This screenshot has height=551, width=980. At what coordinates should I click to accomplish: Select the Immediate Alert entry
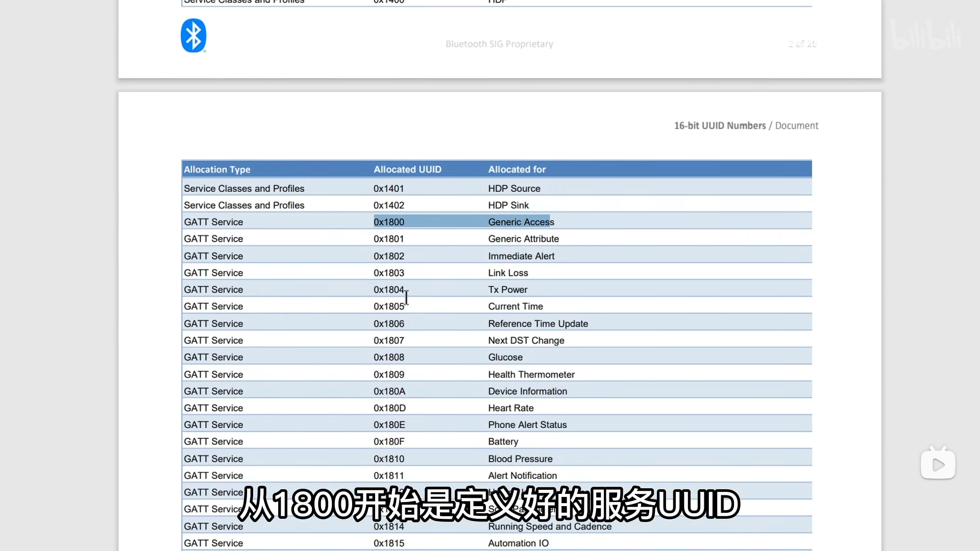pos(521,256)
